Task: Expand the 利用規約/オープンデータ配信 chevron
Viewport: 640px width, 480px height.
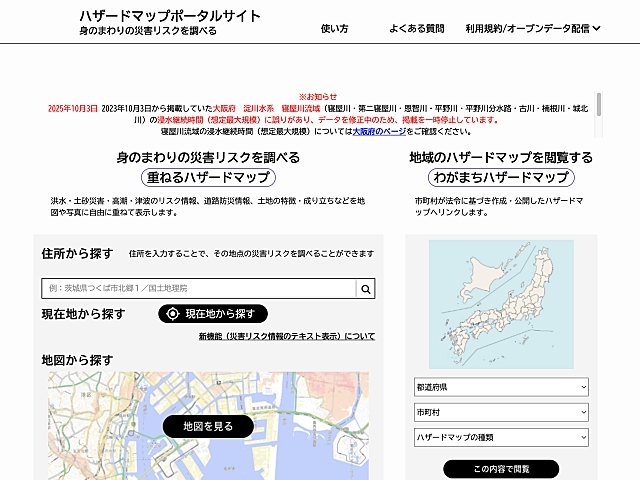Action: (x=596, y=28)
